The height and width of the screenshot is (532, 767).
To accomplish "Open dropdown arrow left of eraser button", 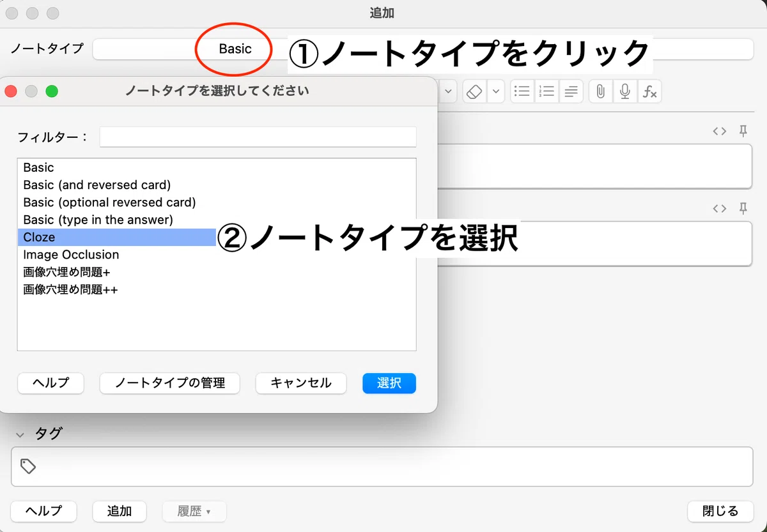I will coord(448,91).
